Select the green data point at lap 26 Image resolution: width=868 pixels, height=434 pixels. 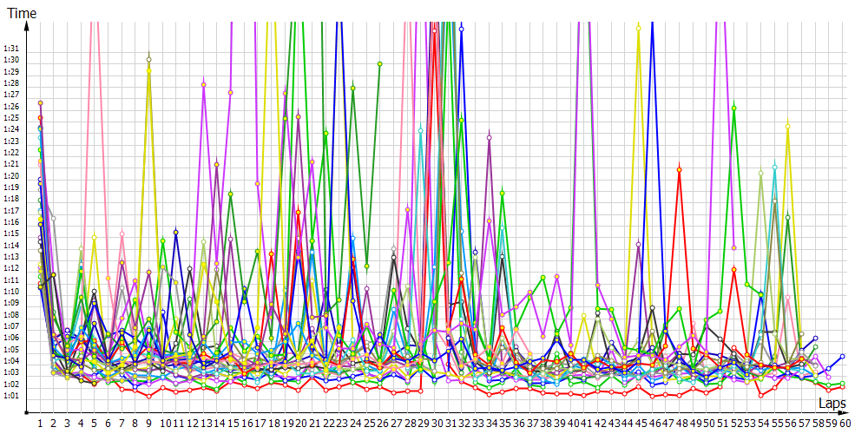380,64
